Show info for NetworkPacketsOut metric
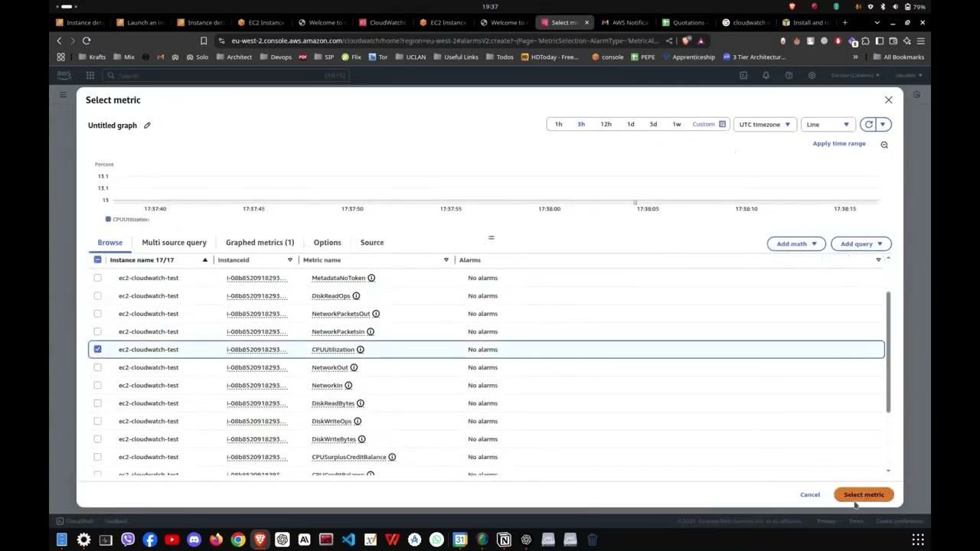980x551 pixels. click(x=376, y=314)
